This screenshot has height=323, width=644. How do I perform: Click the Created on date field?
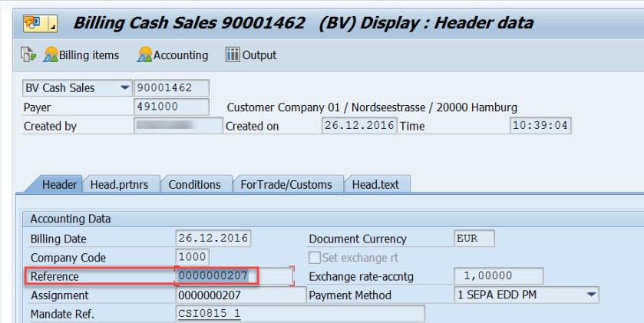pos(359,126)
